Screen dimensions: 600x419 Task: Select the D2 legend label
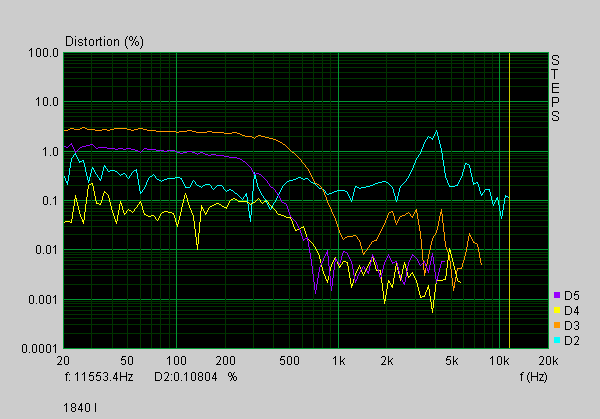572,341
